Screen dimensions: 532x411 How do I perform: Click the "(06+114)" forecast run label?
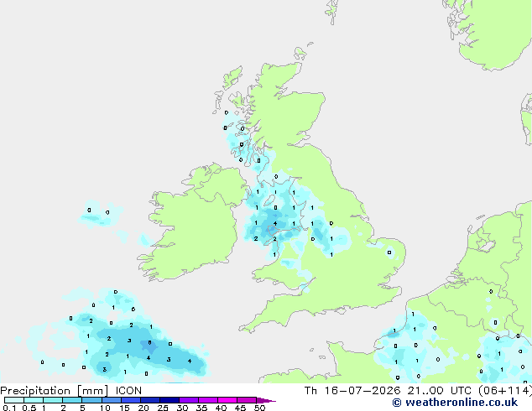(x=505, y=391)
